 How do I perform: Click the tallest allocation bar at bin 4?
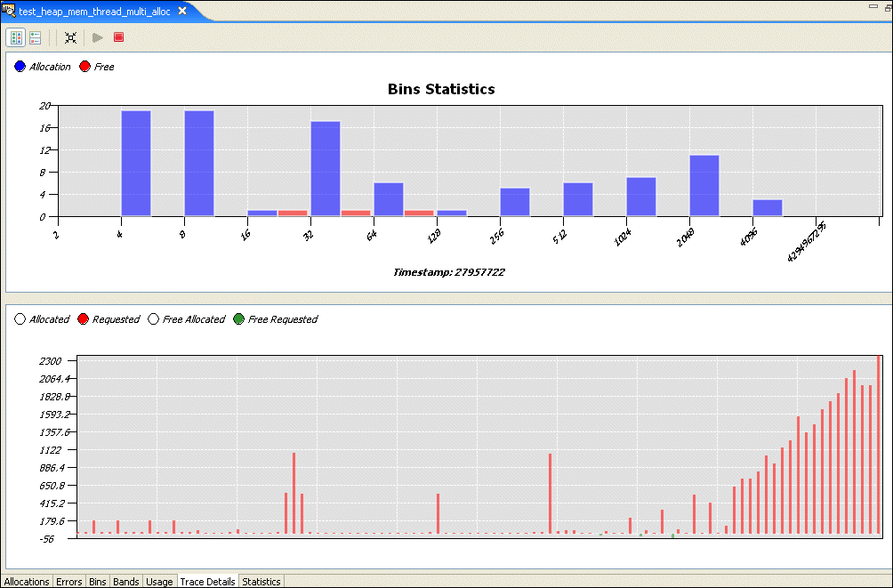(136, 163)
